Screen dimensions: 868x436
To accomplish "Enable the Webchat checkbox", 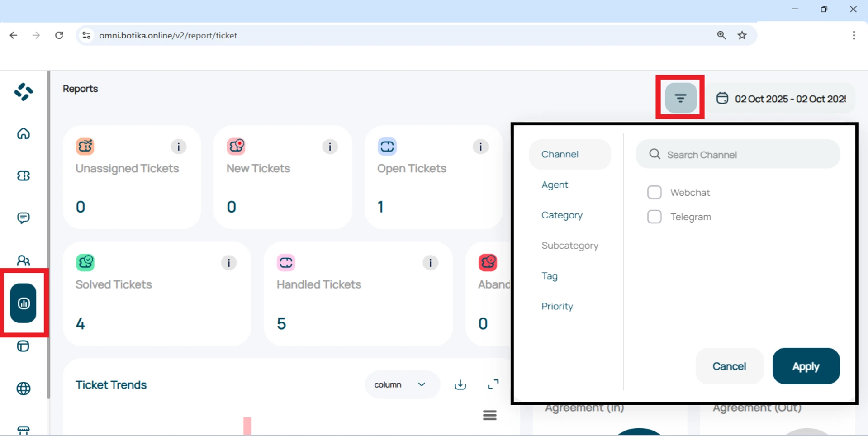I will pyautogui.click(x=654, y=193).
